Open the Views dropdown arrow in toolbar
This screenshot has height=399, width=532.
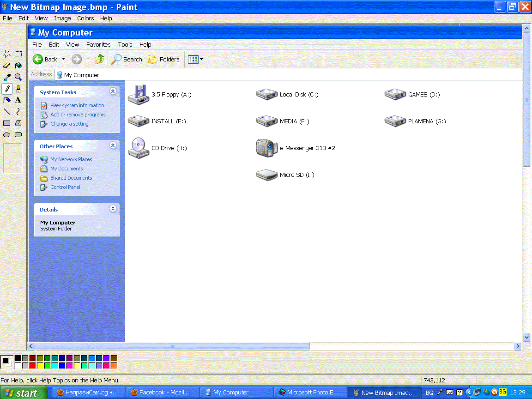tap(201, 60)
